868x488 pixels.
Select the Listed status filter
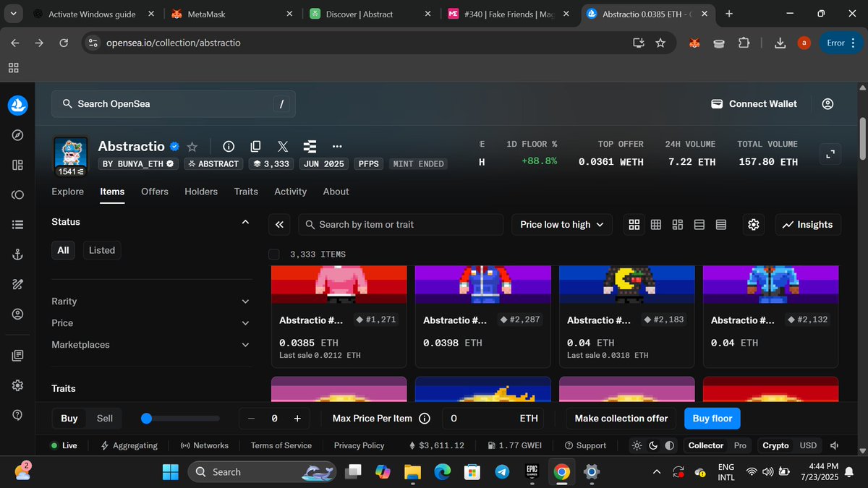102,250
